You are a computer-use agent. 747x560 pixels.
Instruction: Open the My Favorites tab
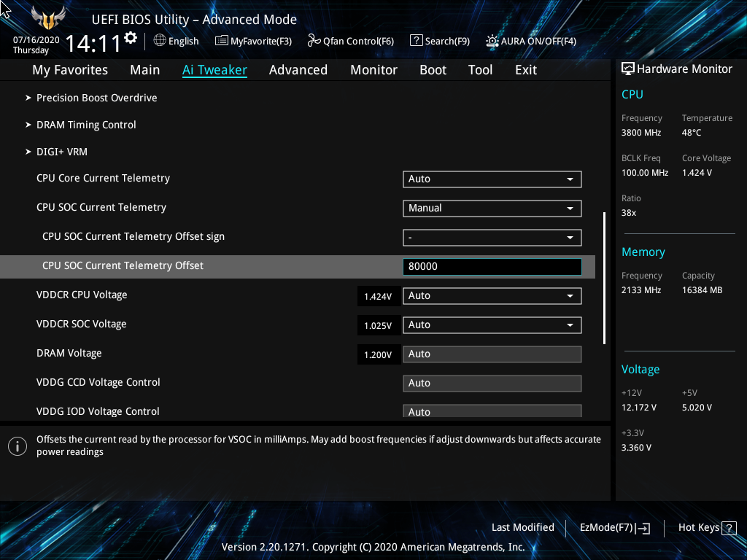pos(70,70)
